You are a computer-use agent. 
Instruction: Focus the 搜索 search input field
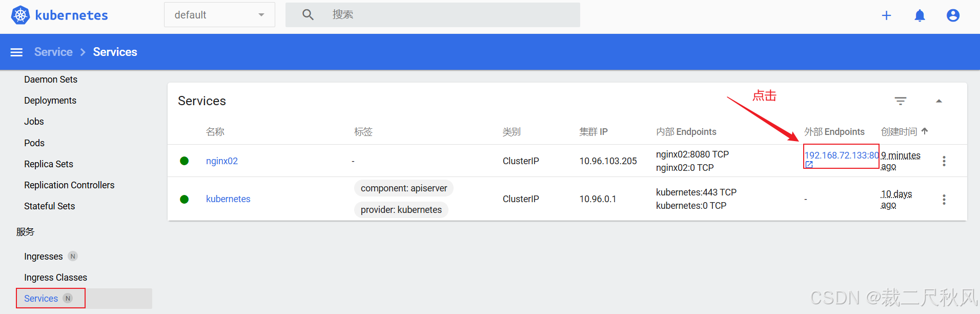[433, 15]
